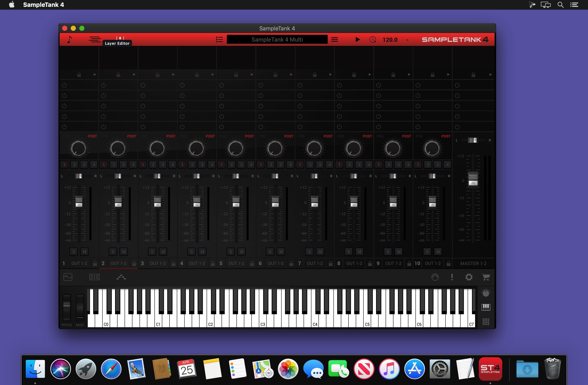This screenshot has height=385, width=588.
Task: Open the pattern player grid icon
Action: tap(94, 277)
